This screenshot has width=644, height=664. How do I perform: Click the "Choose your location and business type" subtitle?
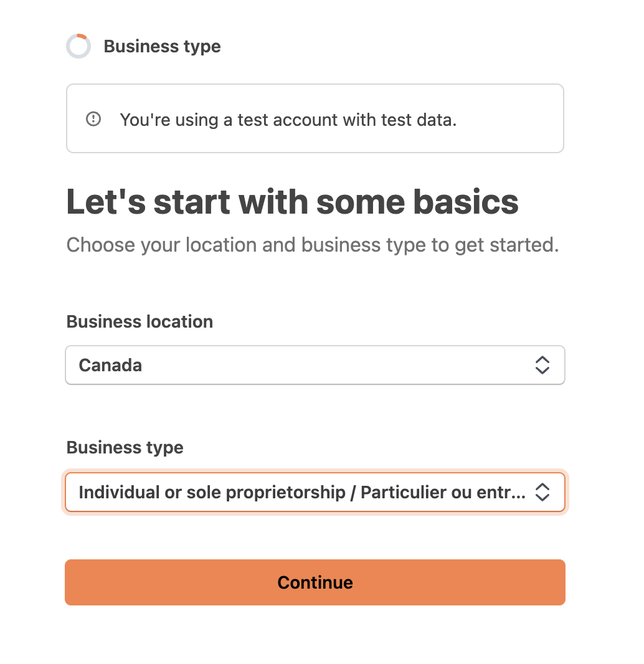click(x=312, y=245)
